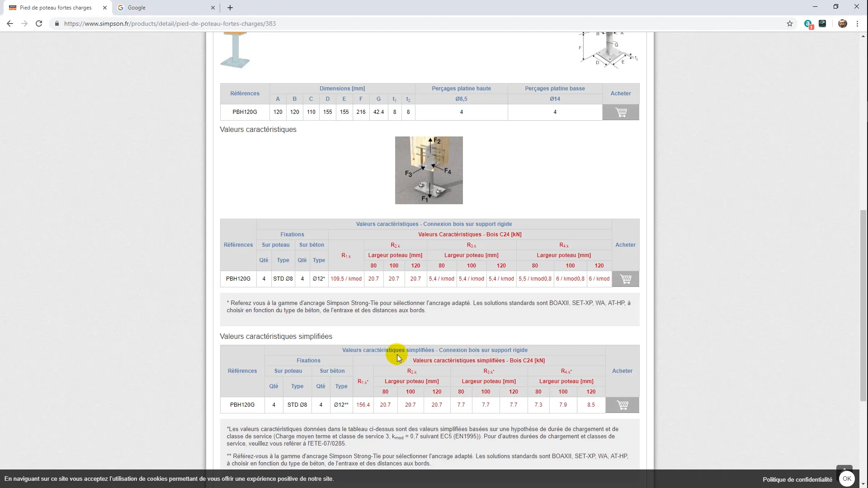This screenshot has width=868, height=488.
Task: Click the Politique de confidentialité link
Action: pyautogui.click(x=798, y=479)
